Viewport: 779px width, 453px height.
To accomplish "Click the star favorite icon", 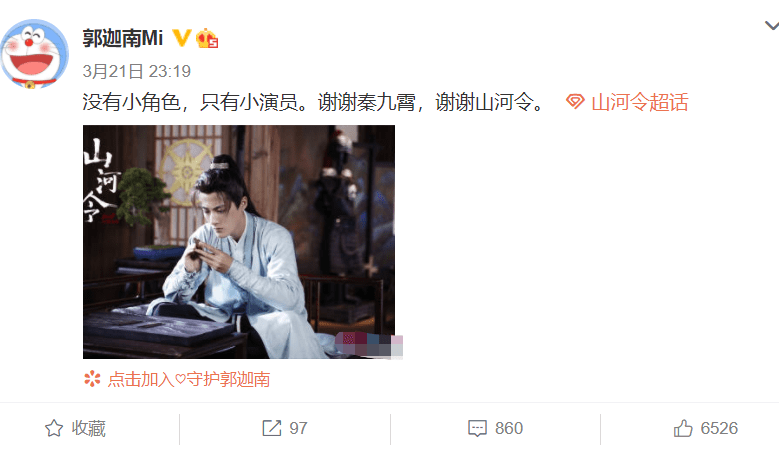I will click(54, 428).
